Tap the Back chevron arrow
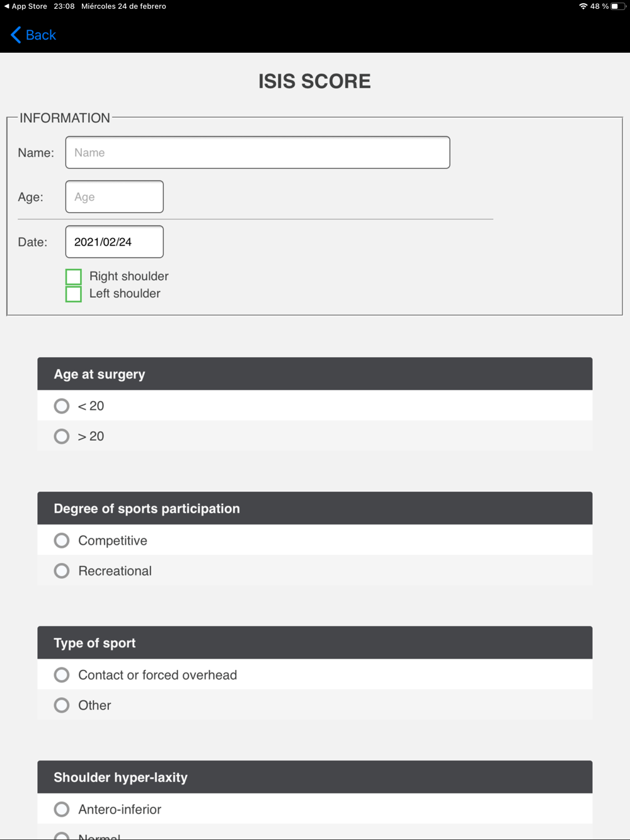Viewport: 630px width, 840px height. (16, 35)
